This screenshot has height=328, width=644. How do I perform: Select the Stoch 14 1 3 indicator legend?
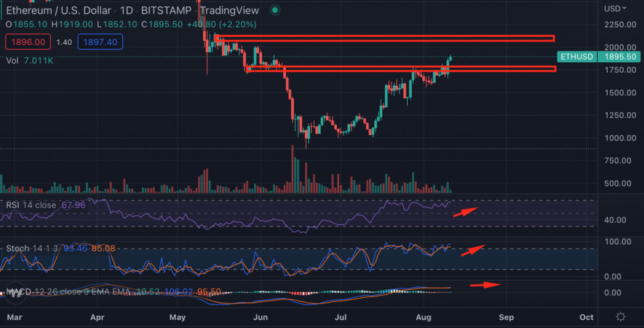pyautogui.click(x=60, y=248)
